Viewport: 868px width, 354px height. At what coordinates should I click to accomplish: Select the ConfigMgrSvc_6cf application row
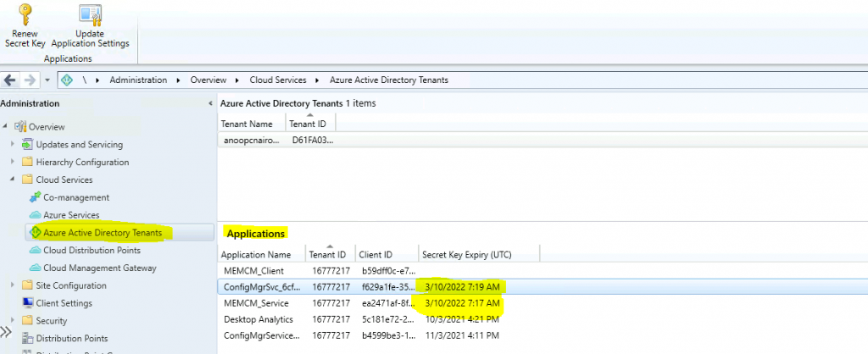click(542, 286)
